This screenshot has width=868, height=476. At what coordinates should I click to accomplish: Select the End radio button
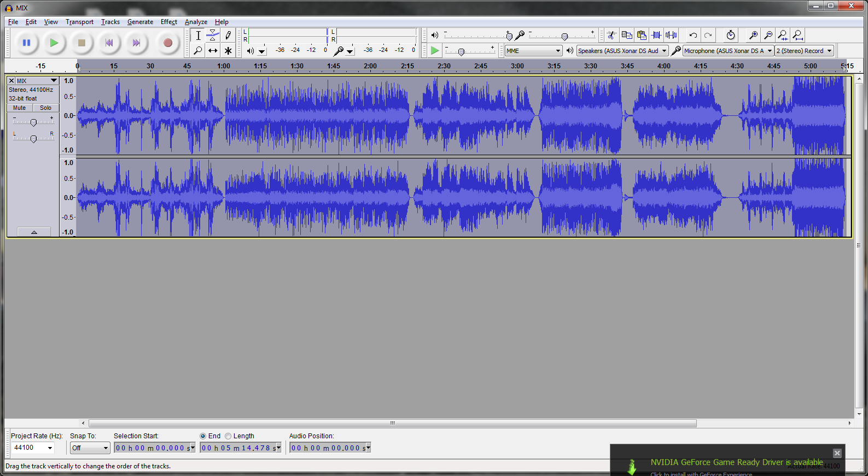[203, 436]
